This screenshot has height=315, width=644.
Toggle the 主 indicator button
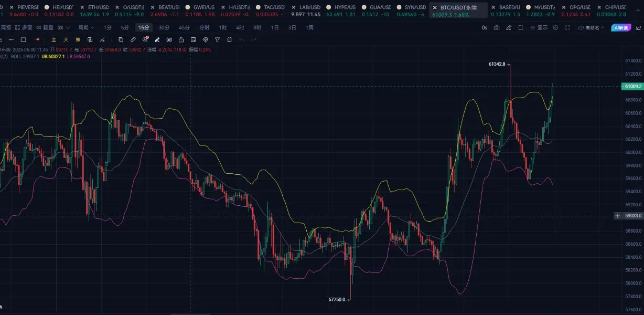pyautogui.click(x=53, y=39)
